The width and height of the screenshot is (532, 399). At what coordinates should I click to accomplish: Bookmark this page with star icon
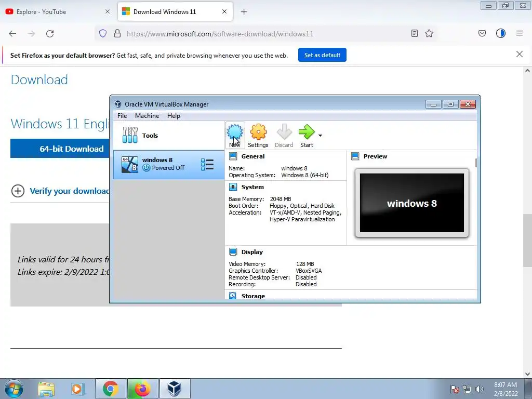click(429, 33)
